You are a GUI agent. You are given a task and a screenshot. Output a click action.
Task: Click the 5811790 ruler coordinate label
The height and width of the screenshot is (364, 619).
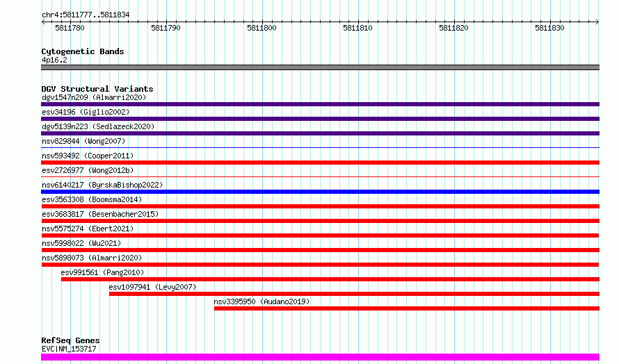pyautogui.click(x=166, y=28)
